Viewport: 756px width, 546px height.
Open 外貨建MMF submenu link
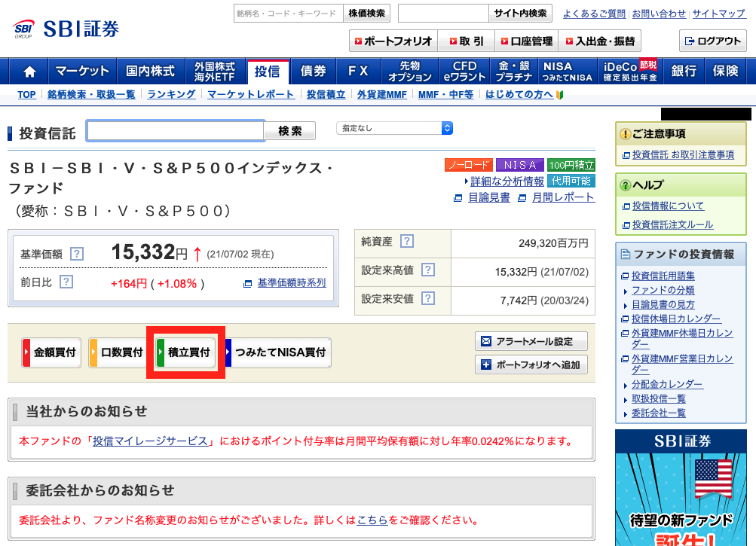[382, 94]
